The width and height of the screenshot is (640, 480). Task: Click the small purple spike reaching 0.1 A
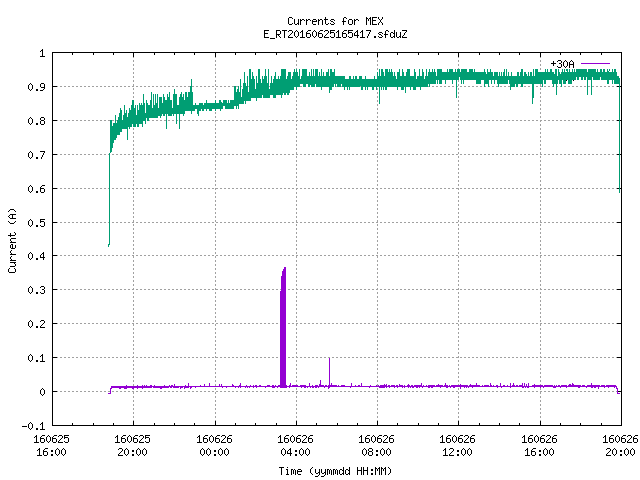click(x=329, y=372)
